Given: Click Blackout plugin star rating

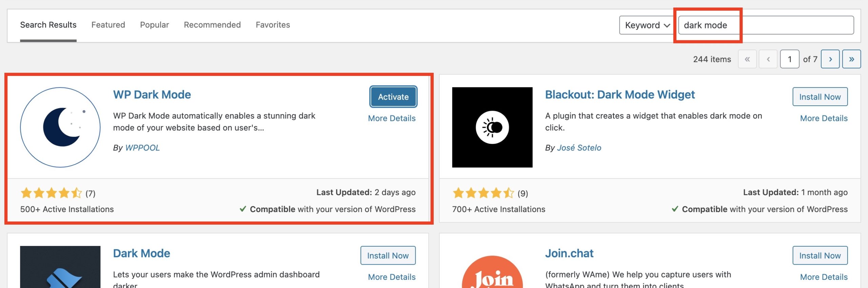Looking at the screenshot, I should tap(483, 193).
